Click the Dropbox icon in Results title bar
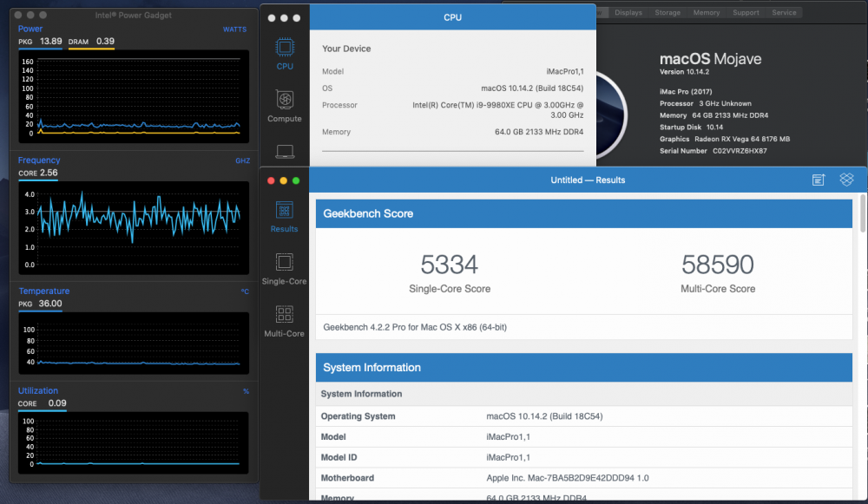The image size is (868, 504). (x=846, y=180)
